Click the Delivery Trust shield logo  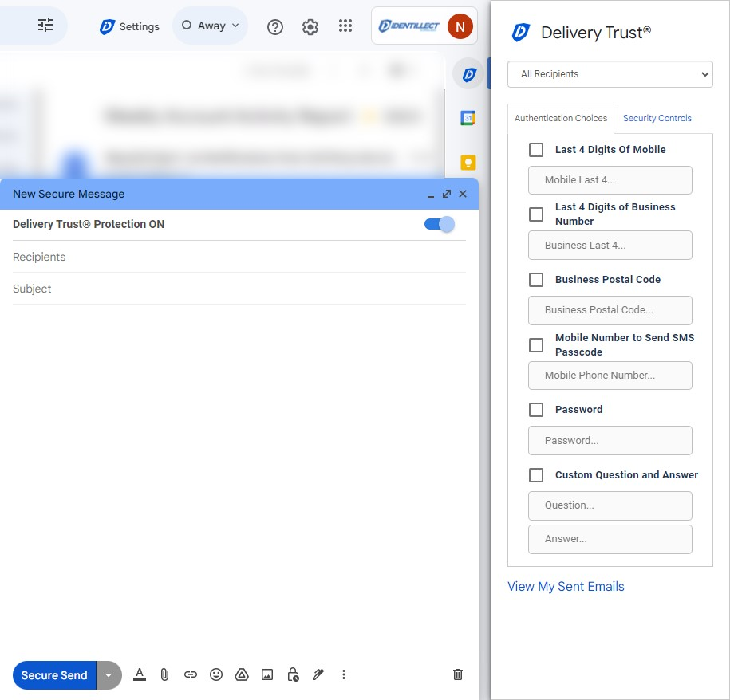520,33
